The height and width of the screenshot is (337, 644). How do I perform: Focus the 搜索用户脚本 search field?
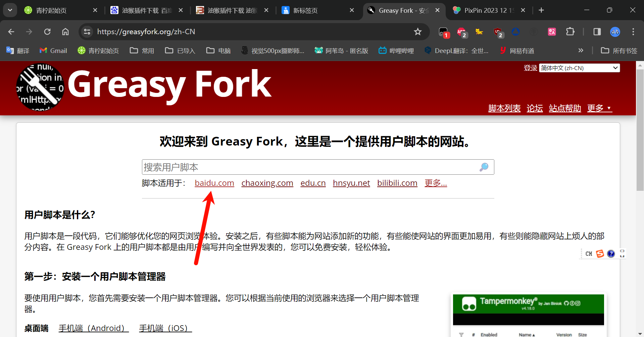[x=309, y=167]
